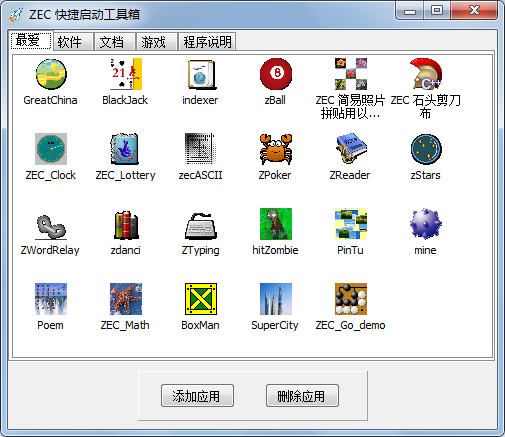Click the ZPoker crab icon
Screen dimensions: 505x437
[x=276, y=149]
